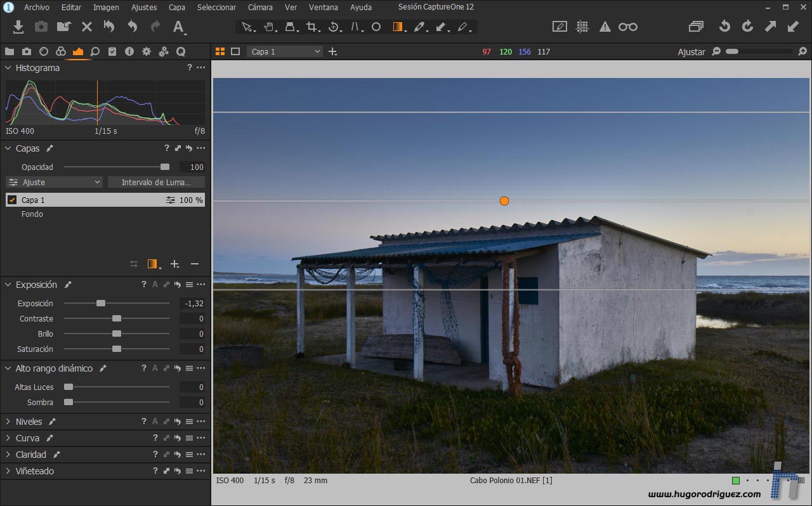Switch viewer to multi-view grid mode
Viewport: 812px width, 506px height.
click(220, 51)
